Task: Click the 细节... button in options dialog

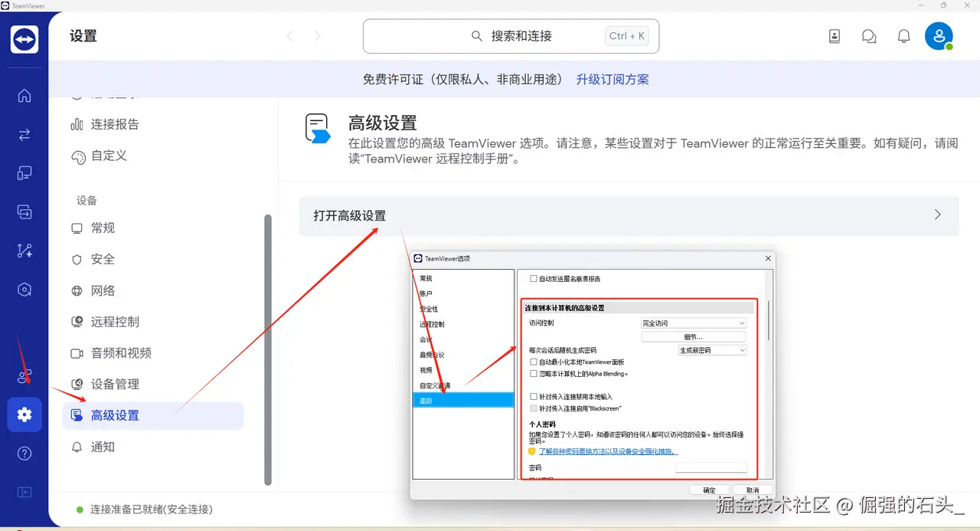Action: click(694, 336)
